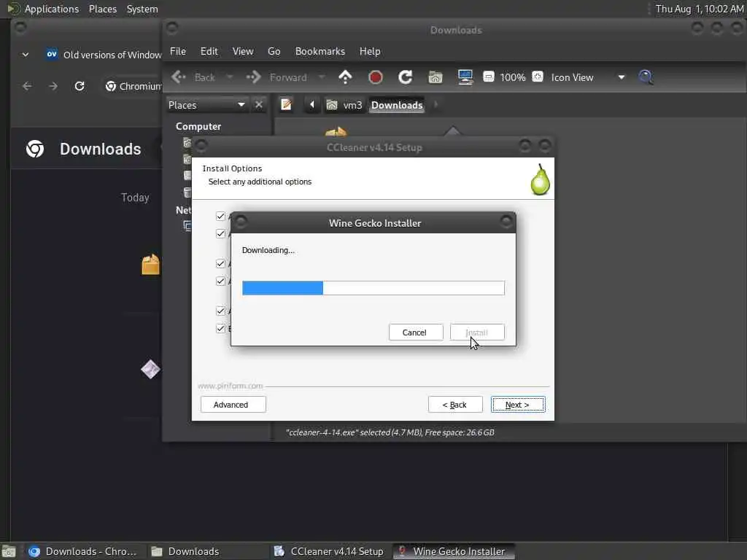
Task: Select the Downloads path bar button
Action: coord(397,105)
